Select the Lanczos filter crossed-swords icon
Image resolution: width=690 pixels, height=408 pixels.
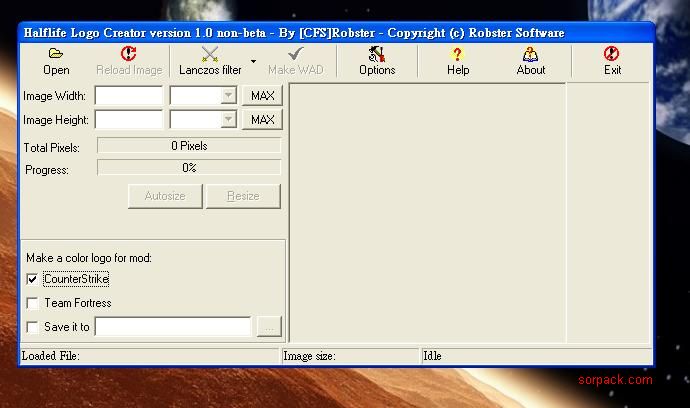pos(210,54)
